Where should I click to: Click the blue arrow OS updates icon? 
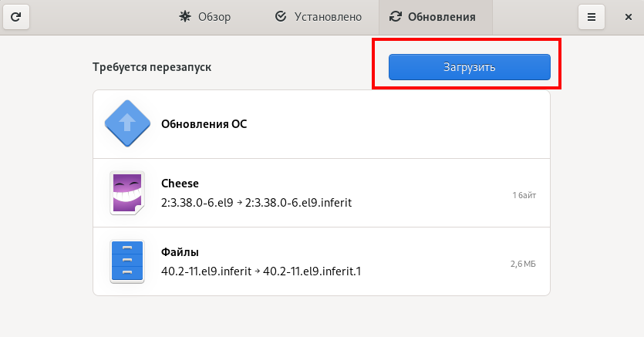pyautogui.click(x=126, y=123)
